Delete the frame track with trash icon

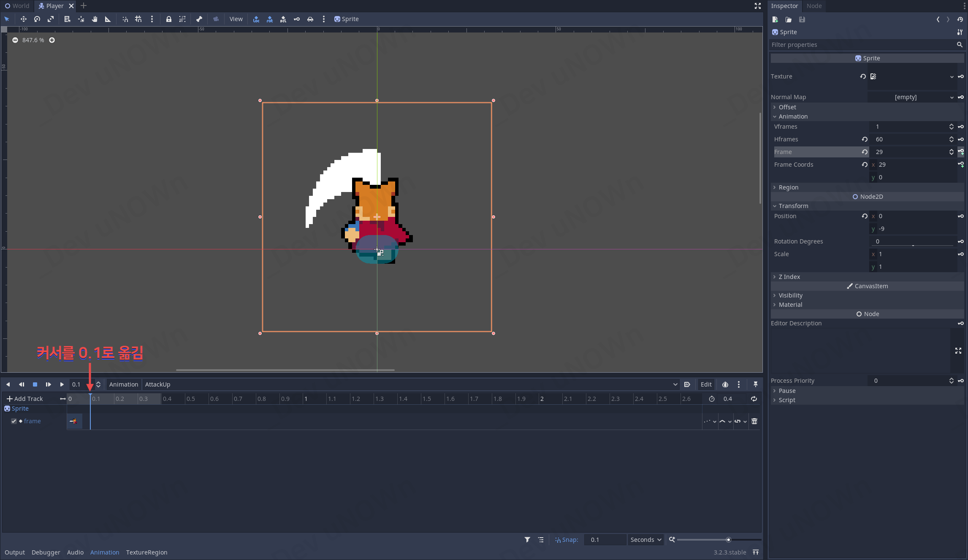tap(754, 421)
